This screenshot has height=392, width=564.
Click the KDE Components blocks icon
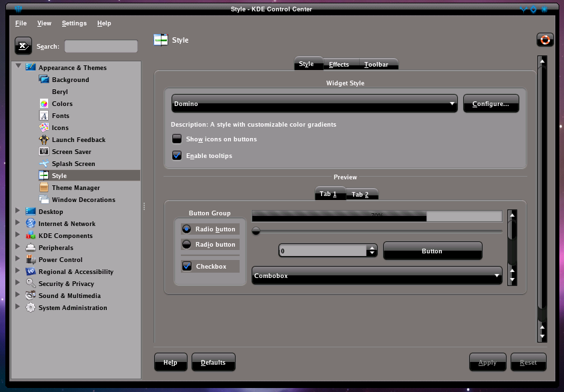[31, 235]
